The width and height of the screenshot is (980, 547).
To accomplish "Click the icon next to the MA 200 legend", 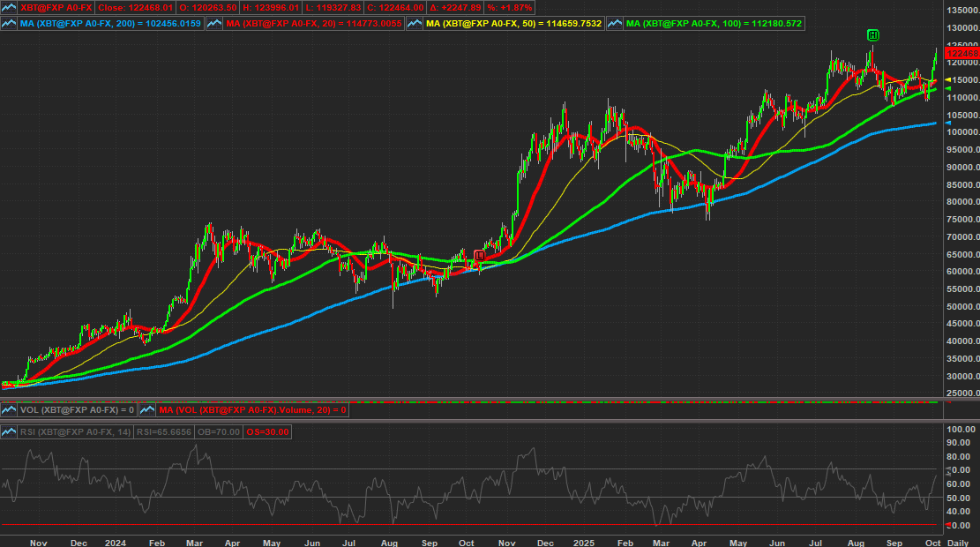I will pos(10,24).
